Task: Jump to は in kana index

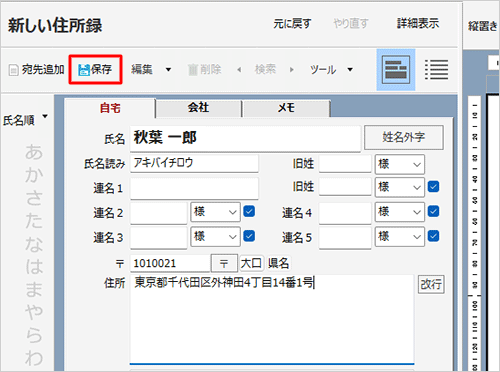Action: tap(34, 266)
